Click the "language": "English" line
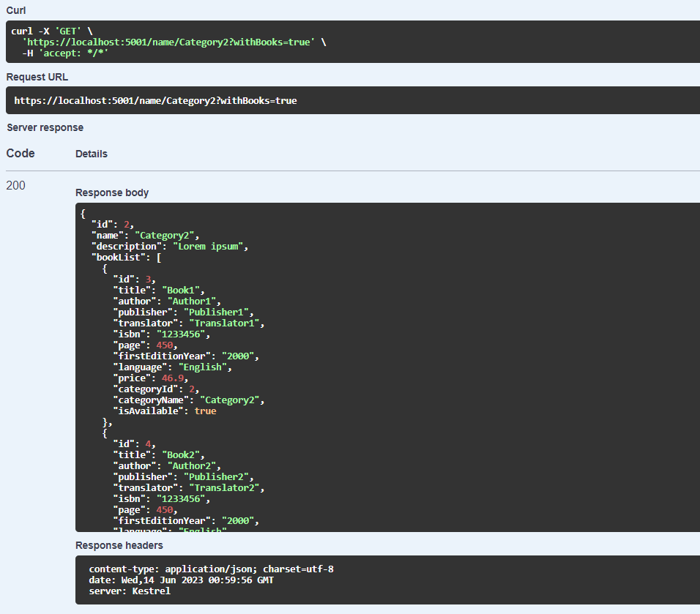 [172, 367]
